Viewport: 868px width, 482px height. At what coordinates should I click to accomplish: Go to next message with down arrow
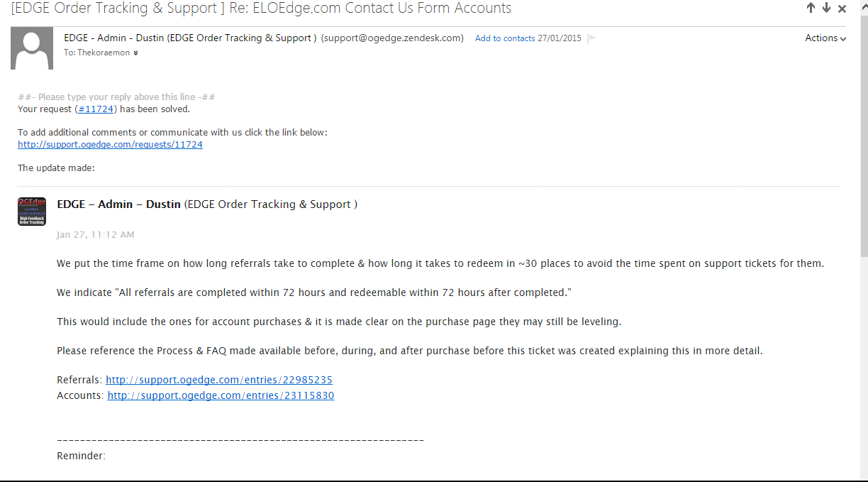pyautogui.click(x=826, y=9)
